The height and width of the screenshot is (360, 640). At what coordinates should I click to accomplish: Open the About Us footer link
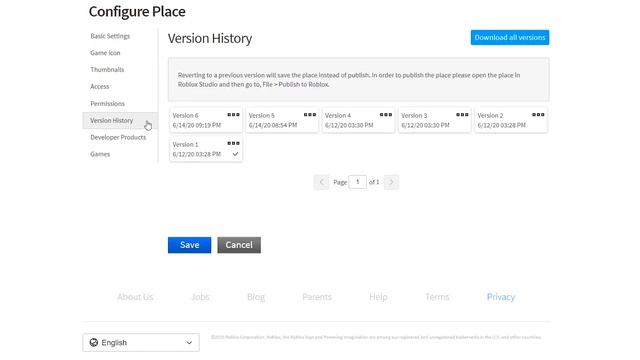pos(135,297)
